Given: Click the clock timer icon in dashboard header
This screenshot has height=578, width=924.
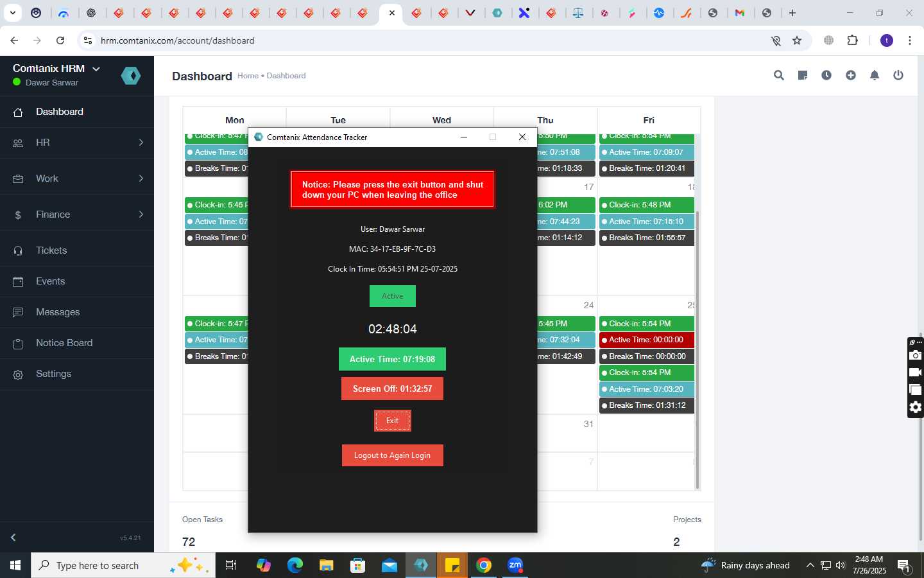Looking at the screenshot, I should [x=826, y=75].
